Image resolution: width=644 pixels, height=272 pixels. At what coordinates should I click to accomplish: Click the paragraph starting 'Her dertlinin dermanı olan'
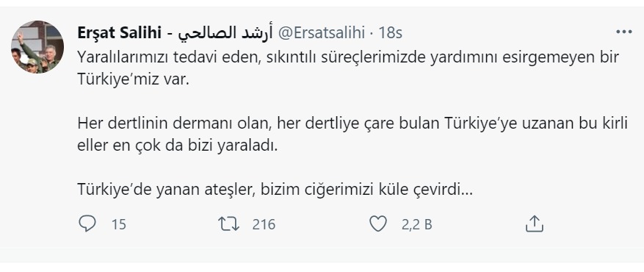point(352,135)
